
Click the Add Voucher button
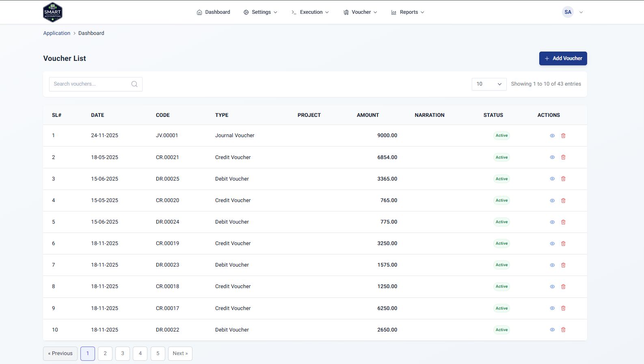coord(563,58)
